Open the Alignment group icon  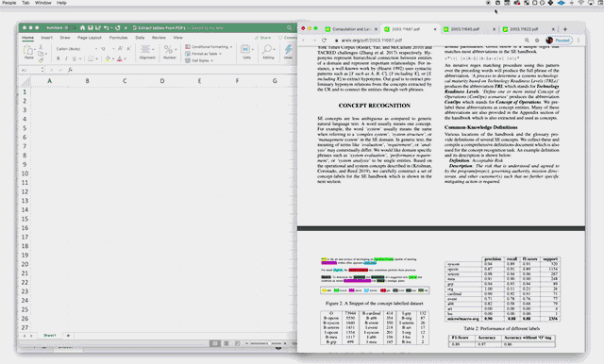[x=145, y=49]
